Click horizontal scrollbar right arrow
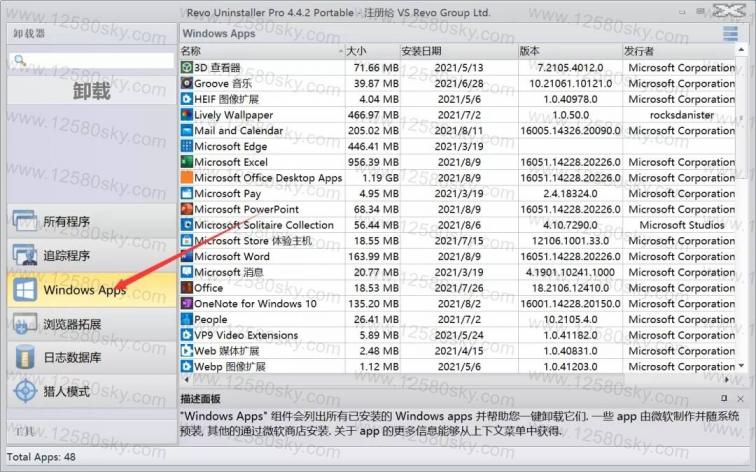Viewport: 756px width, 472px height. click(727, 380)
